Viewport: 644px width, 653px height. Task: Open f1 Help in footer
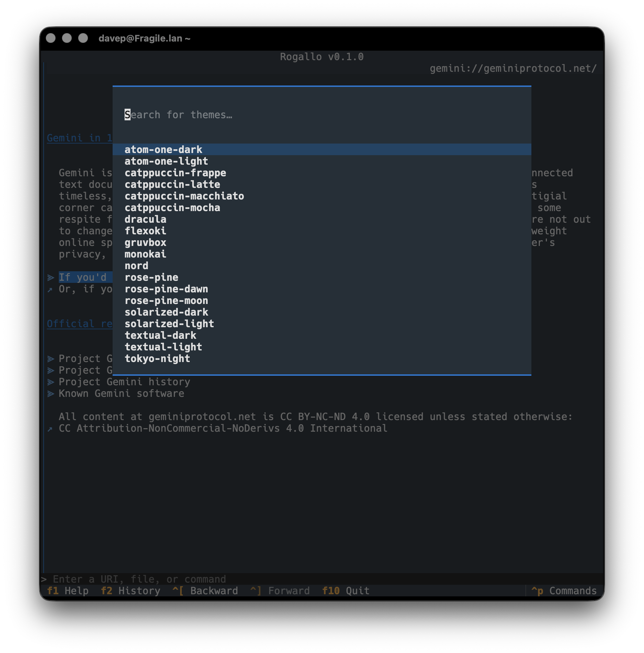[x=68, y=591]
